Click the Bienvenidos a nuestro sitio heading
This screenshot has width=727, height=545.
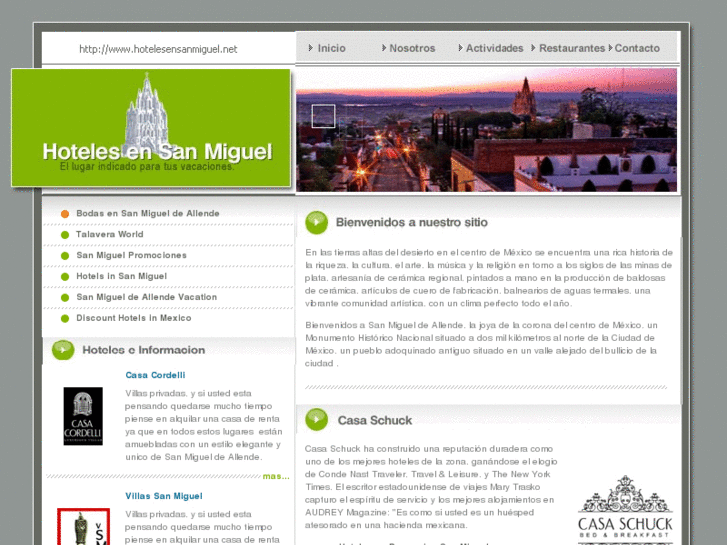(412, 222)
